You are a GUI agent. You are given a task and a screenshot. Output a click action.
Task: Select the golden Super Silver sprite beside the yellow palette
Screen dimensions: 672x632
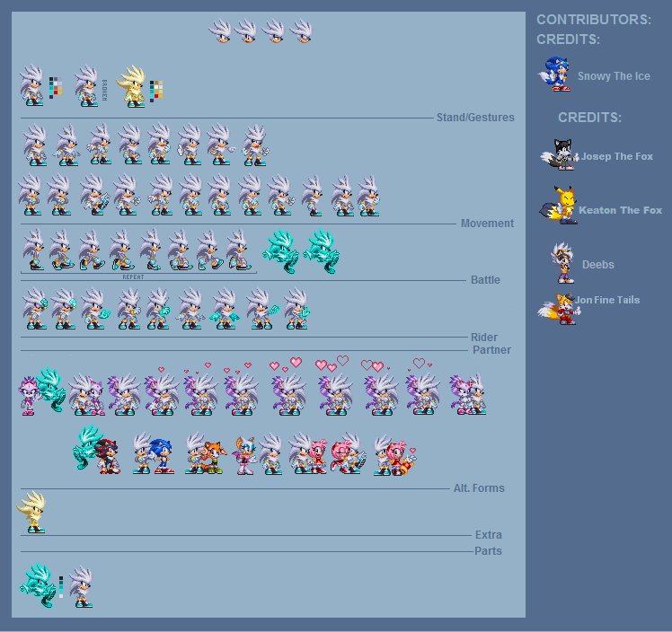click(131, 85)
